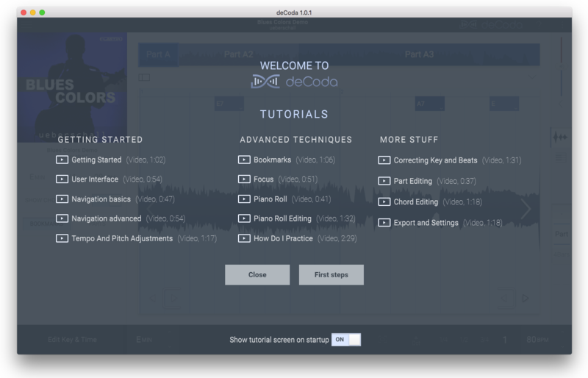Image resolution: width=588 pixels, height=378 pixels.
Task: Open User Interface tutorial text link
Action: [95, 179]
